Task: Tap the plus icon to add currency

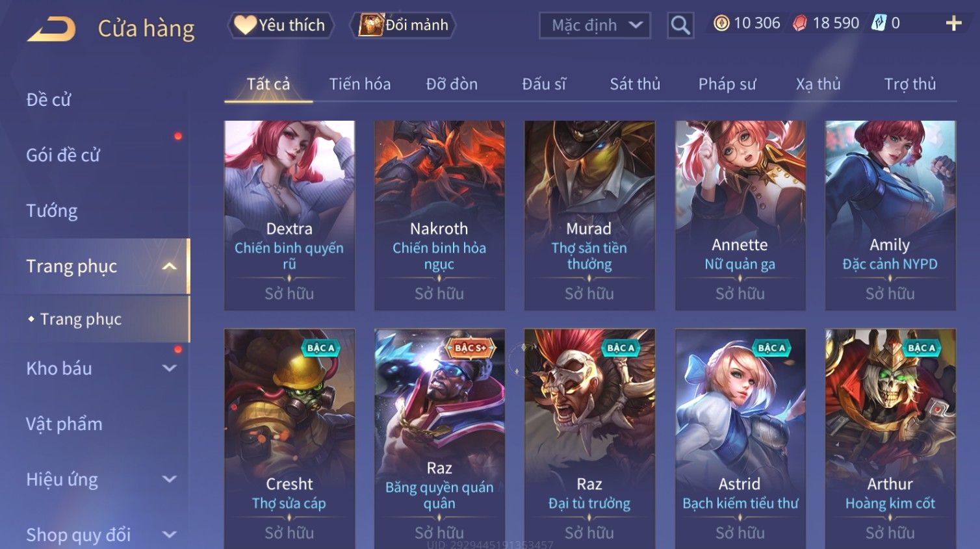Action: (x=953, y=23)
